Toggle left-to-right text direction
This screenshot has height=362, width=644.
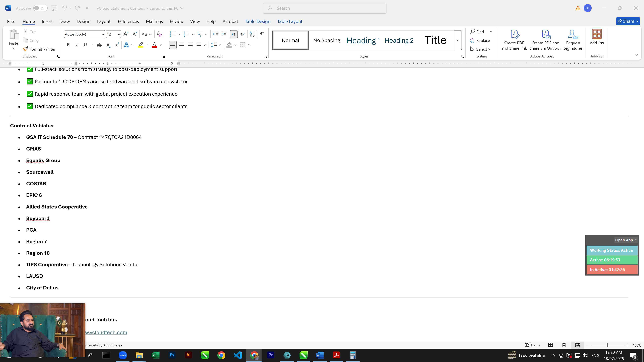coord(233,34)
